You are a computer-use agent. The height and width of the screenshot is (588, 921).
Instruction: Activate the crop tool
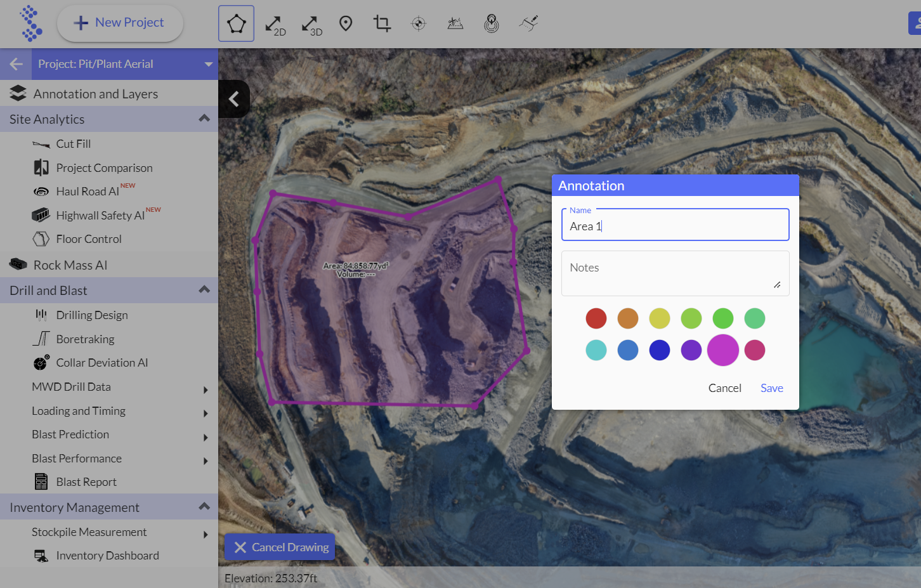click(382, 24)
